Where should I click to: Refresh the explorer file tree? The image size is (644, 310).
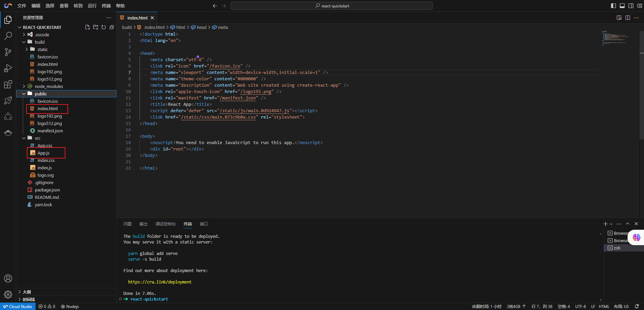pyautogui.click(x=104, y=27)
